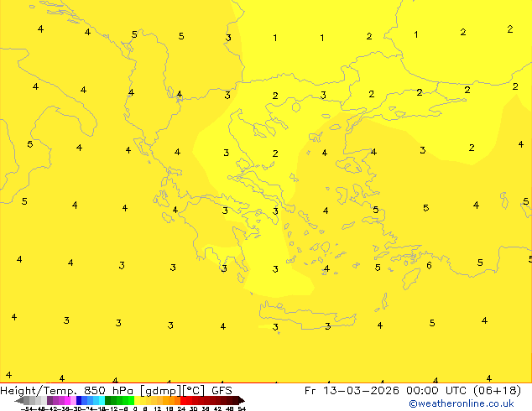
Task: Click the "(06+18)" forecast run label
Action: [x=498, y=391]
